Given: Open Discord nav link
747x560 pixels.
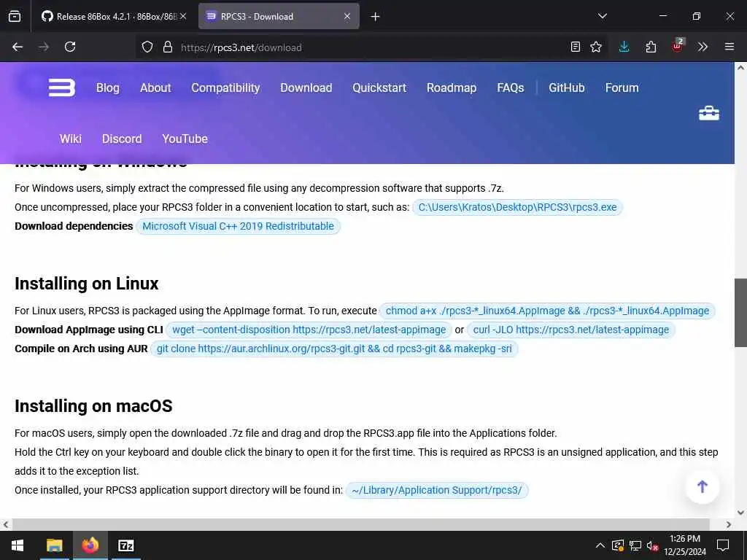Looking at the screenshot, I should click(122, 139).
